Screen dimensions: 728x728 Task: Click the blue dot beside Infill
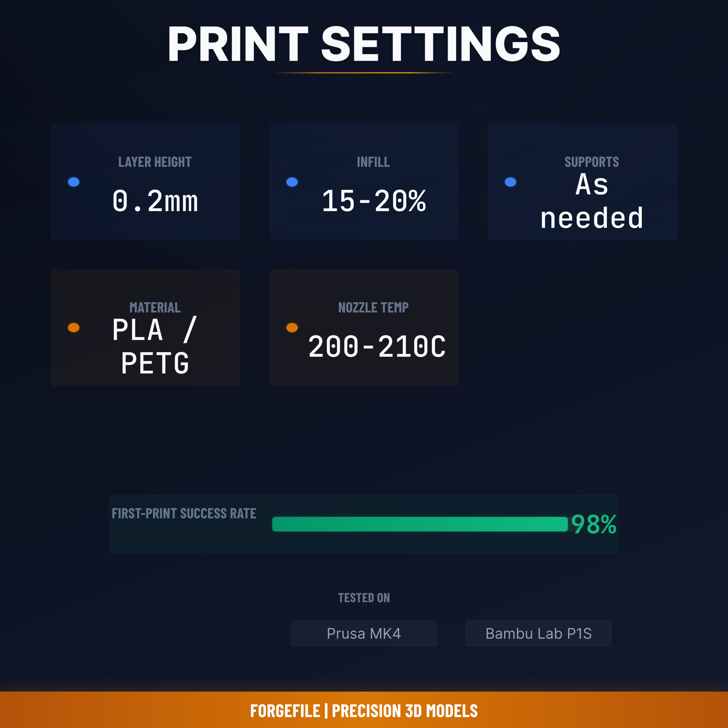(x=292, y=182)
